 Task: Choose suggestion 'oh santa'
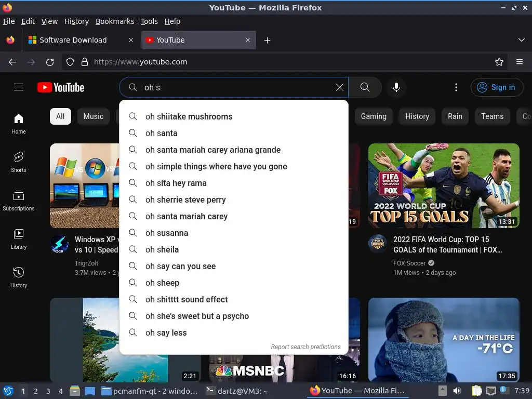coord(234,134)
